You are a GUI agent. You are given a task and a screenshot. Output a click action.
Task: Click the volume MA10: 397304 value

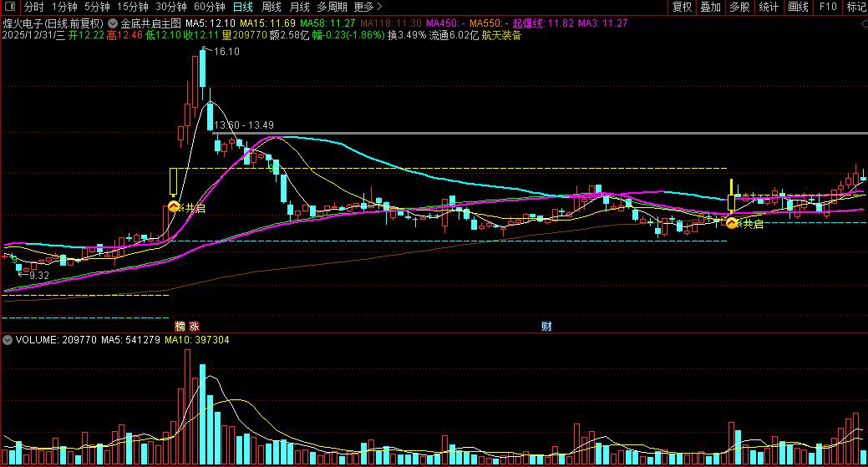click(x=197, y=340)
